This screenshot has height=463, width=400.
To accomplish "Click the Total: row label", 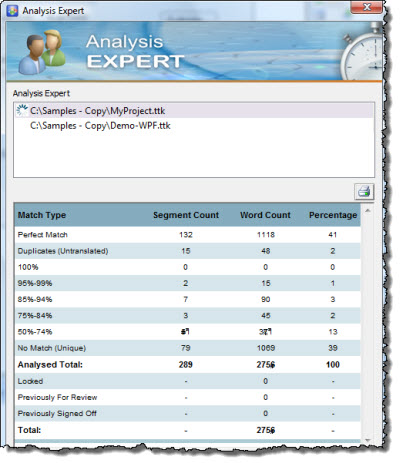I will pos(29,430).
